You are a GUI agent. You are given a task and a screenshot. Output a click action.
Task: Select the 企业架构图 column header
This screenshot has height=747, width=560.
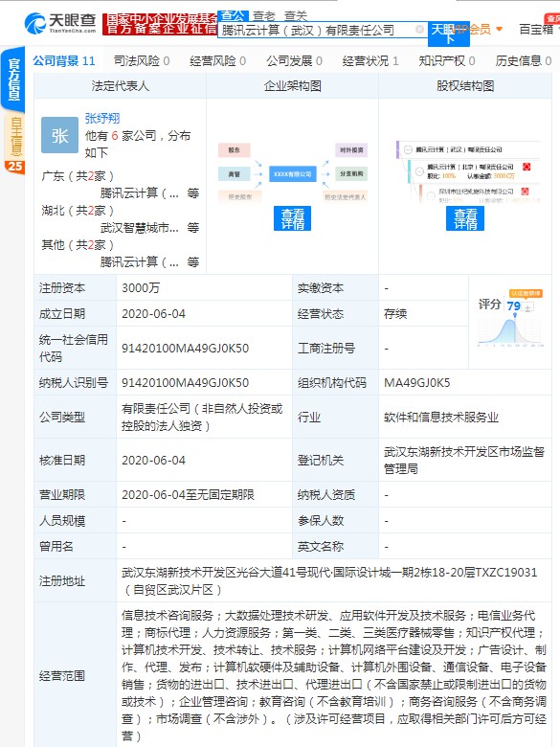[x=292, y=86]
